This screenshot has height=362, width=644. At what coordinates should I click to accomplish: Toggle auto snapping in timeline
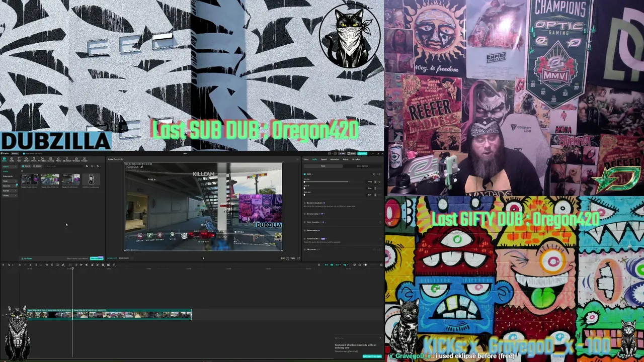click(332, 265)
